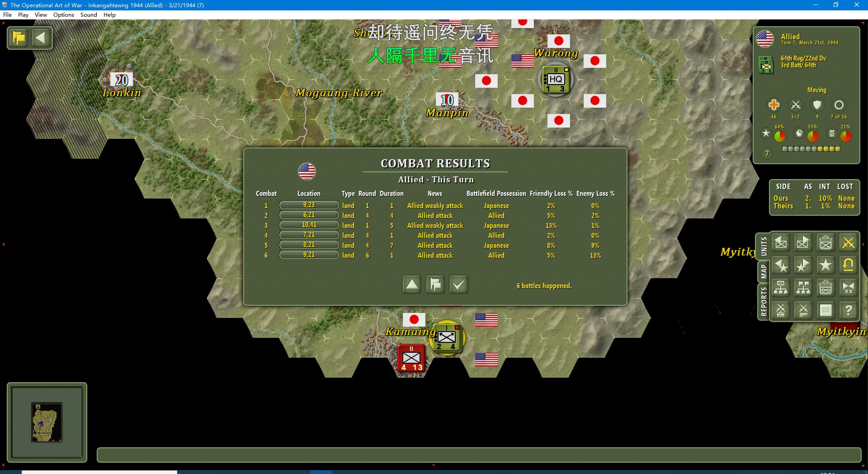Image resolution: width=868 pixels, height=474 pixels.
Task: Click the disband XX bowtie icon
Action: coord(849,288)
